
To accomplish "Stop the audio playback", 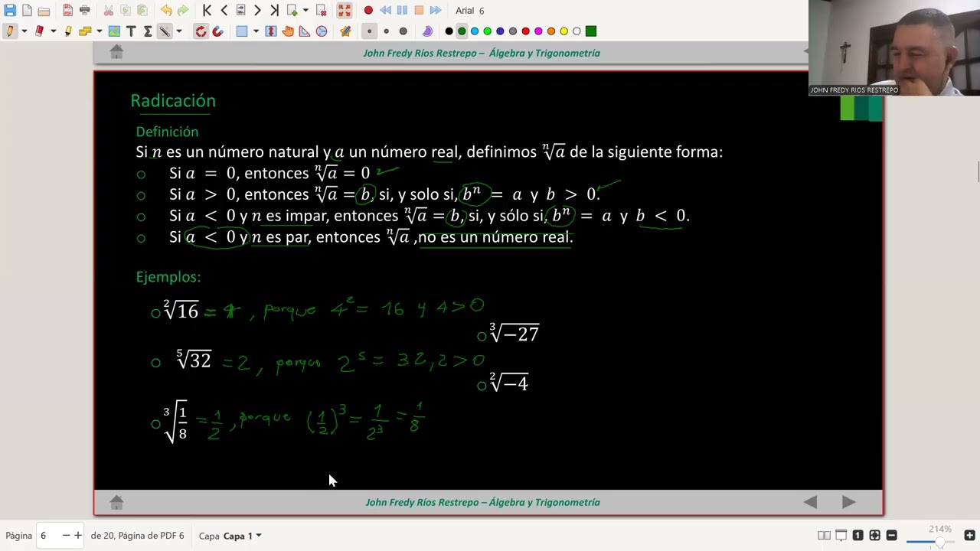I will (419, 11).
